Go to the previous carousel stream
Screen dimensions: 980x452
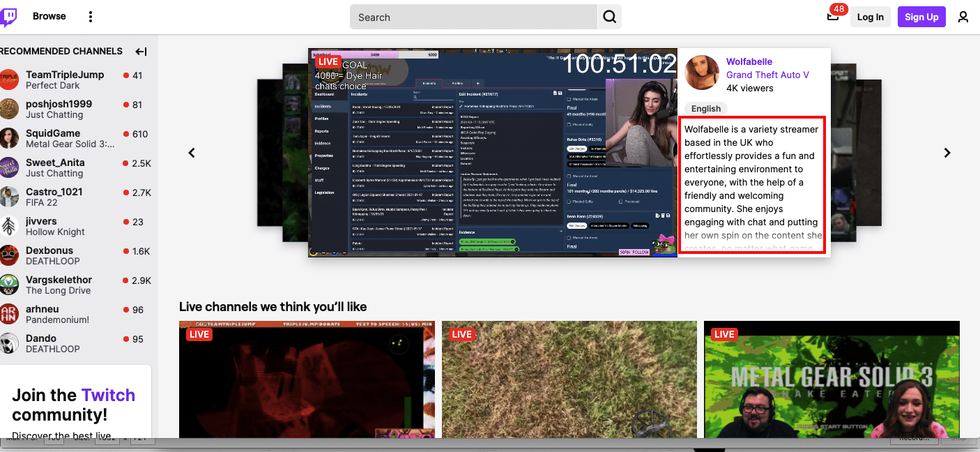click(x=192, y=153)
